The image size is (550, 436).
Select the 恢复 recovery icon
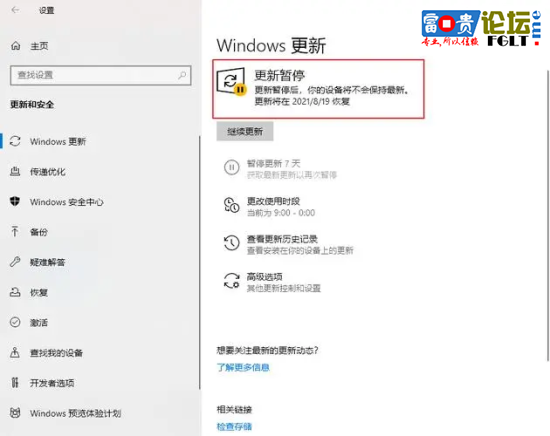click(15, 292)
